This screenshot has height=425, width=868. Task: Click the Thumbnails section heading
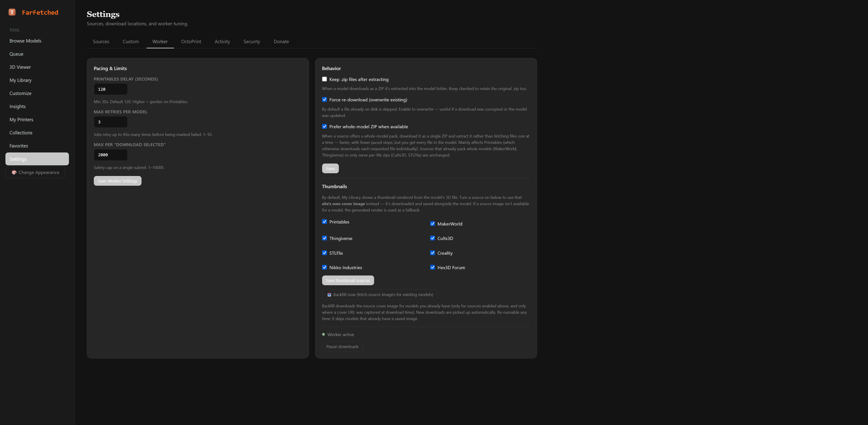334,186
